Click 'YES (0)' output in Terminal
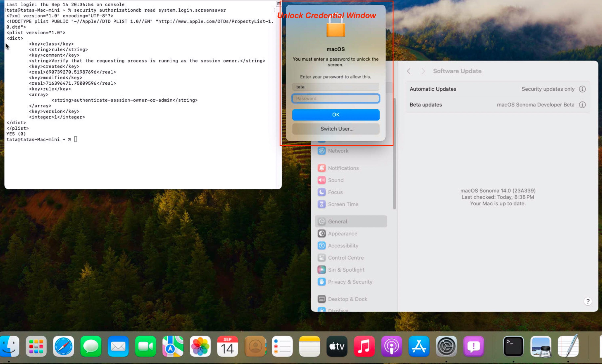Screen dimensions: 602x364 point(16,134)
